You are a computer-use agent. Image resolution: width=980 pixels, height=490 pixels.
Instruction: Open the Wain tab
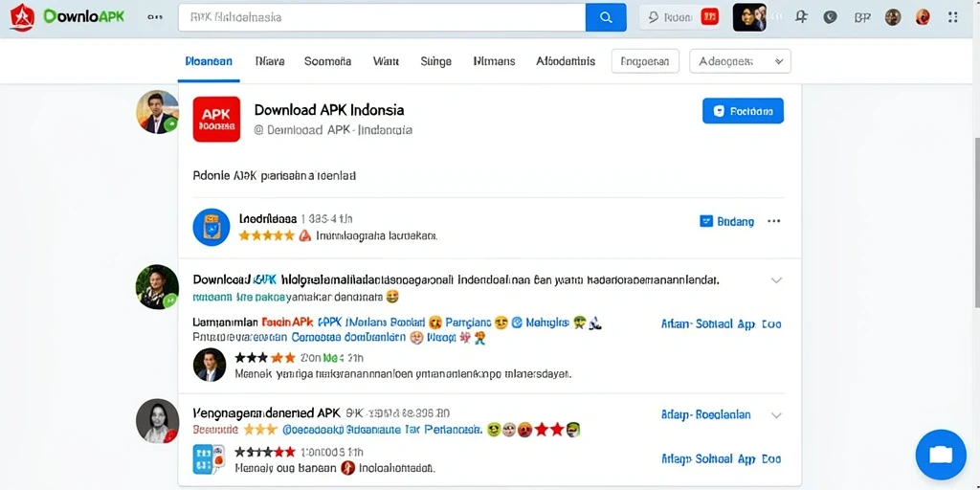pyautogui.click(x=386, y=61)
